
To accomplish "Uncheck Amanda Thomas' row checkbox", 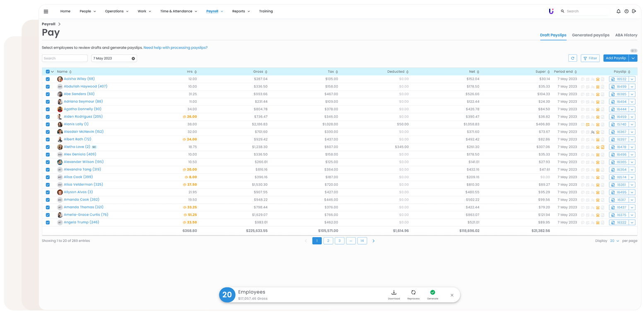I will click(x=48, y=207).
